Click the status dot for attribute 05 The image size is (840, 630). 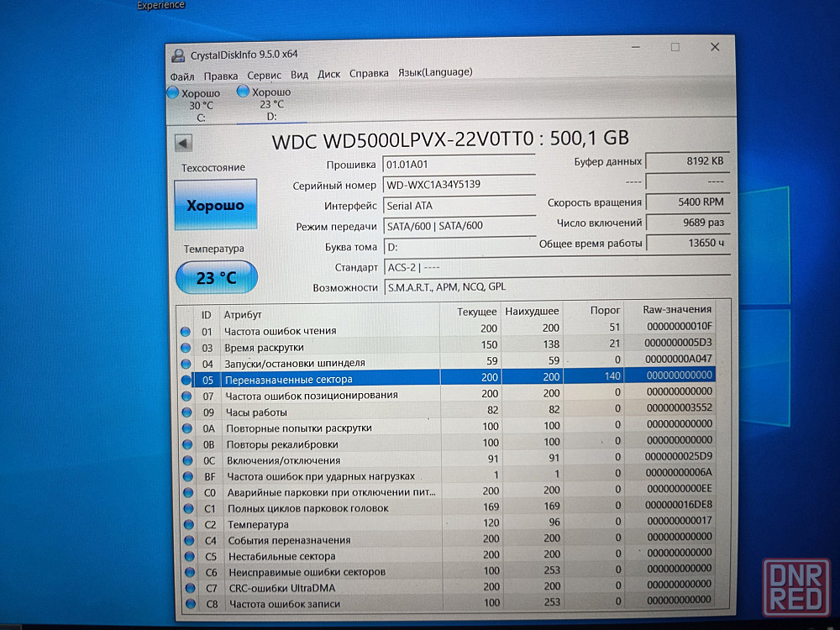(x=186, y=380)
